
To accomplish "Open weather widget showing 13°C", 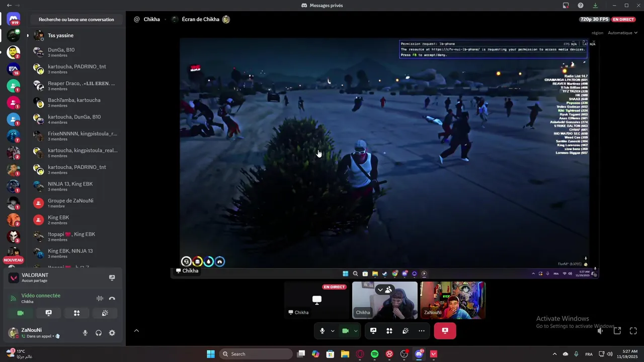I will point(20,354).
